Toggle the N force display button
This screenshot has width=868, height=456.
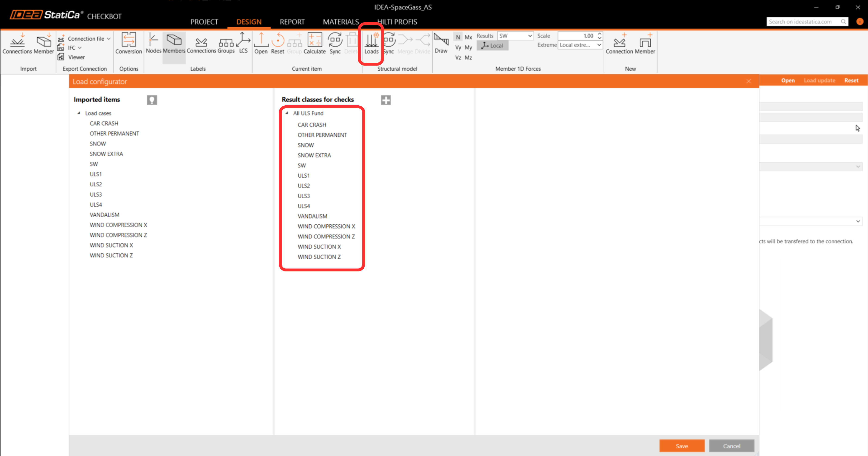click(458, 37)
